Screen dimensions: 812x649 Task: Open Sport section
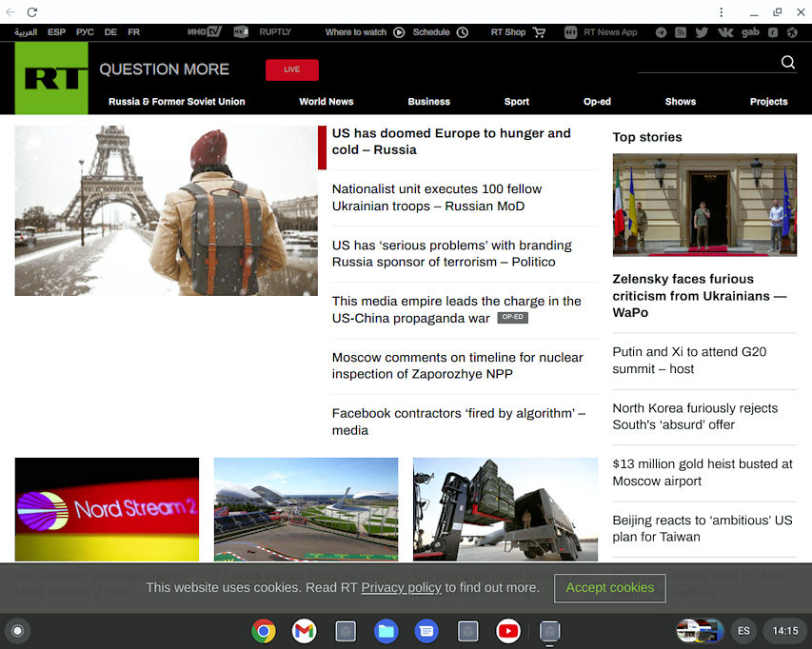[x=517, y=102]
